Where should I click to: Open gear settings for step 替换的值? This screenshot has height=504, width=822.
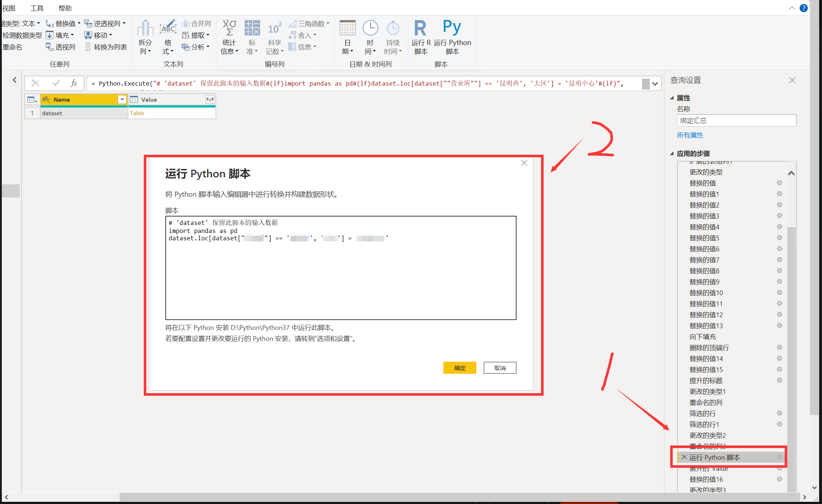(x=780, y=183)
